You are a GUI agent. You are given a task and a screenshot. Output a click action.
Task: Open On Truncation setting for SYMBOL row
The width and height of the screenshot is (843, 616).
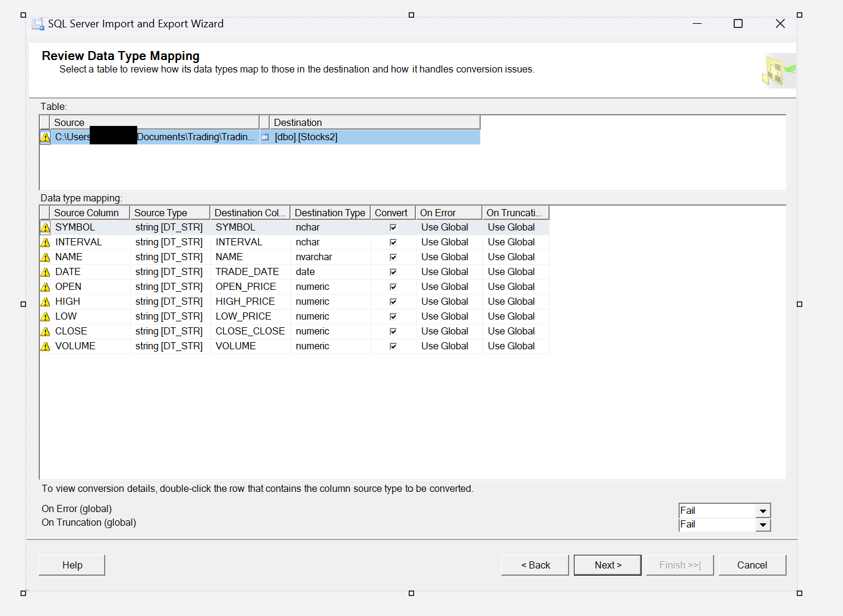coord(516,228)
